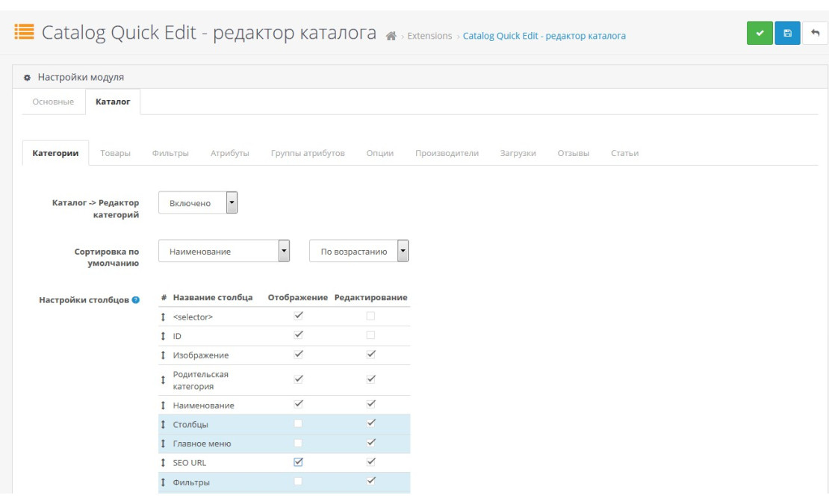Click the Extensions breadcrumb link
829x504 pixels.
point(429,36)
